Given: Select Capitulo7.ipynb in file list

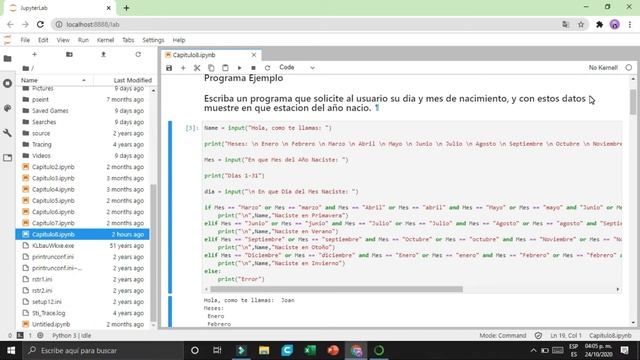Looking at the screenshot, I should (x=83, y=223).
